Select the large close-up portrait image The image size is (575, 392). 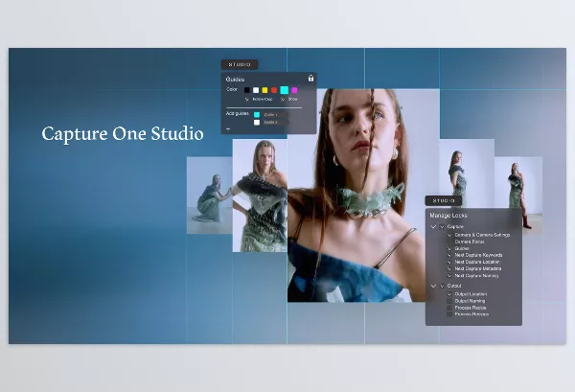click(363, 196)
